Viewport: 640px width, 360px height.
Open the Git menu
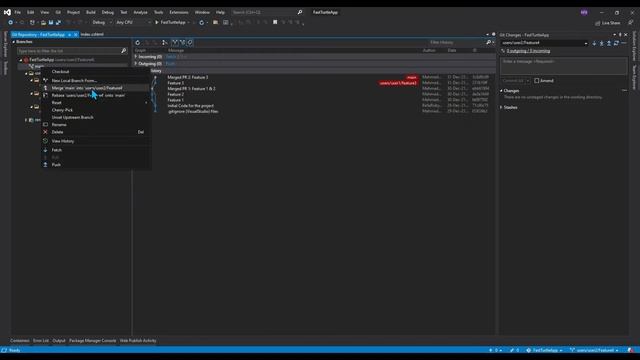point(58,12)
